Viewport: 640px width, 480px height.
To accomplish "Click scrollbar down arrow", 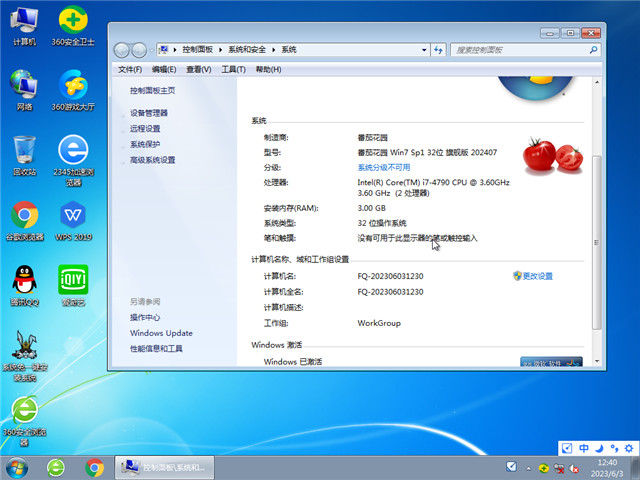I will click(597, 361).
